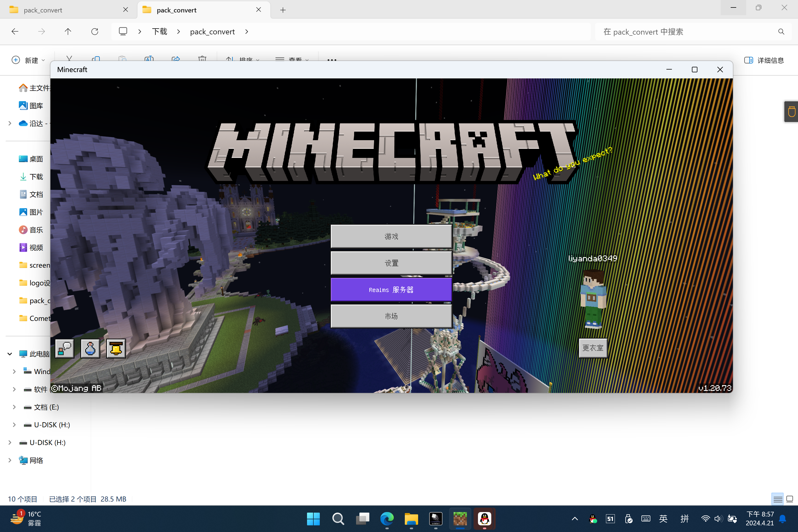
Task: Refresh the pack_convert folder view
Action: tap(95, 32)
